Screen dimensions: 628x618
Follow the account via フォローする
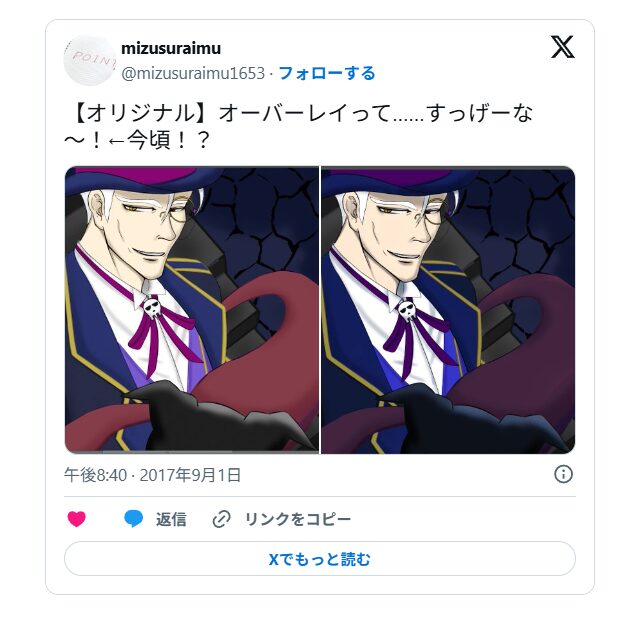tap(326, 73)
